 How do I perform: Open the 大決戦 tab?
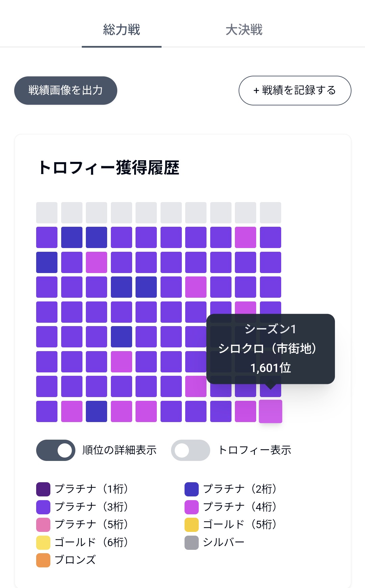pyautogui.click(x=244, y=30)
